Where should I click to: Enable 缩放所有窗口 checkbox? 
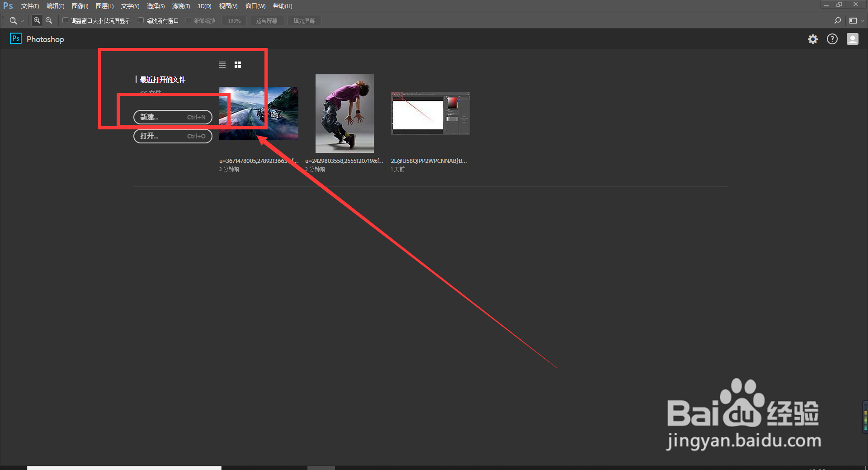tap(141, 20)
